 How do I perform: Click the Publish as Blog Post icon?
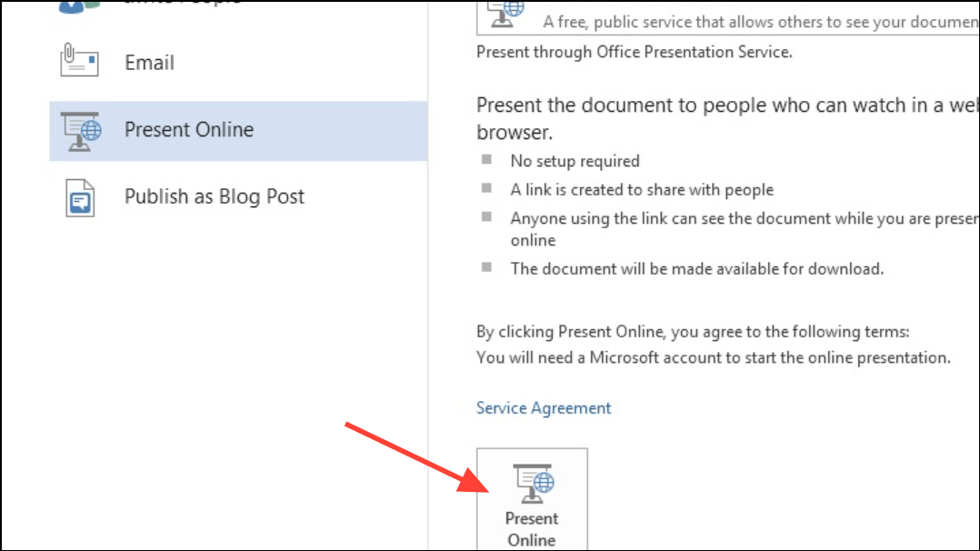80,197
